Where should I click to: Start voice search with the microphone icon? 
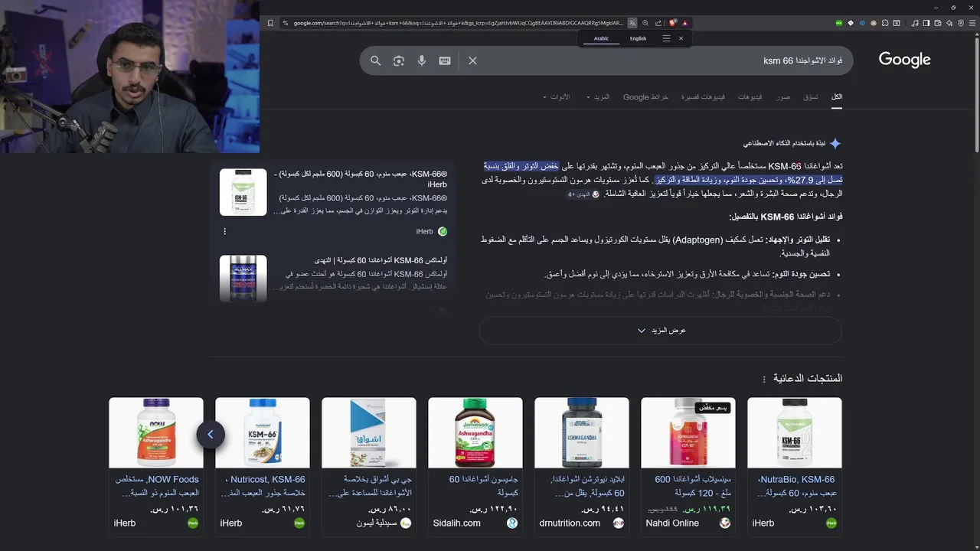[421, 60]
